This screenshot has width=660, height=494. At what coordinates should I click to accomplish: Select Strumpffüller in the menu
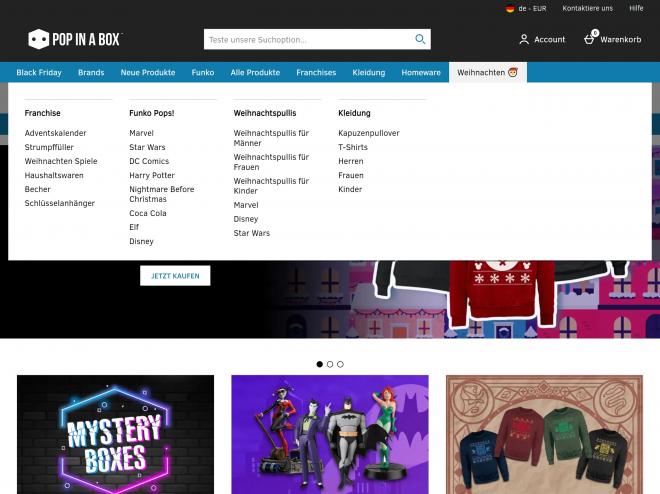click(x=49, y=147)
